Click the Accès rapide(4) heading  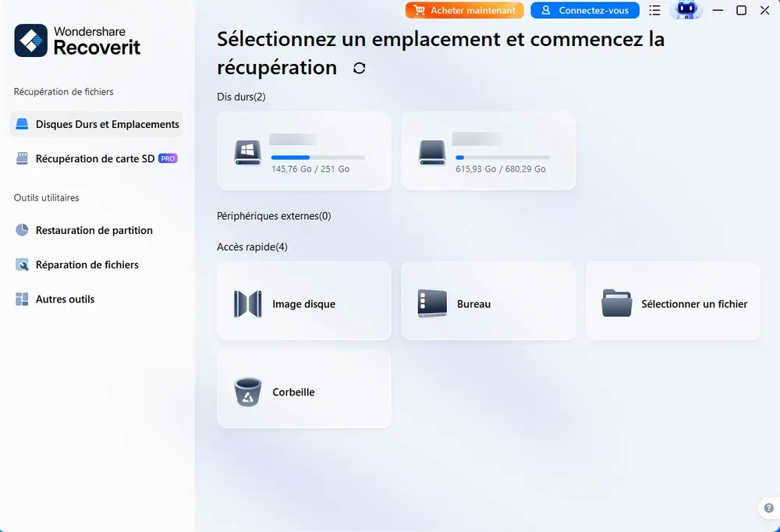click(252, 246)
